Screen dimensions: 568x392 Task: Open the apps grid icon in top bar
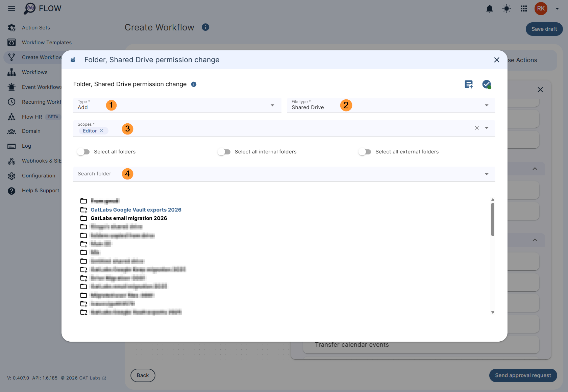[523, 8]
